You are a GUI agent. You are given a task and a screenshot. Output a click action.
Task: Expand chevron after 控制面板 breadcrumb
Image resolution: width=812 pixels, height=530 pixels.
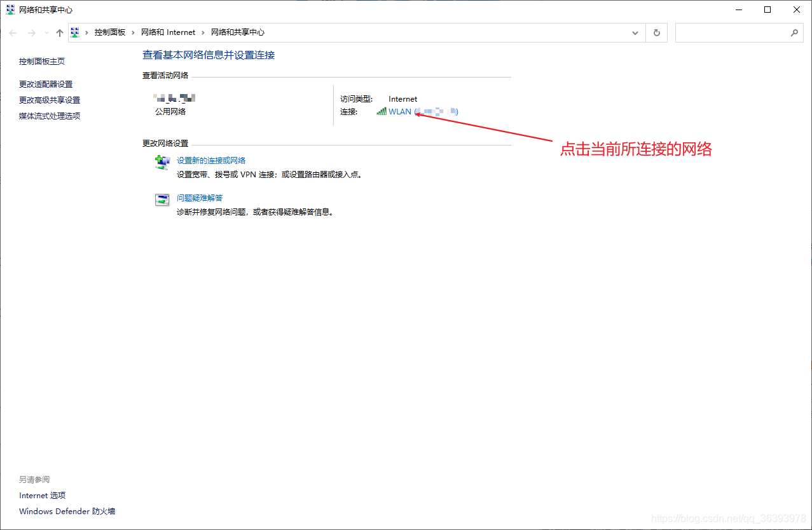134,32
